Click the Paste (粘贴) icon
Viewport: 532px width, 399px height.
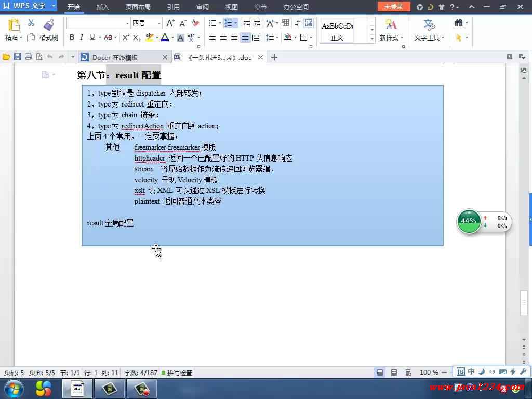click(14, 25)
